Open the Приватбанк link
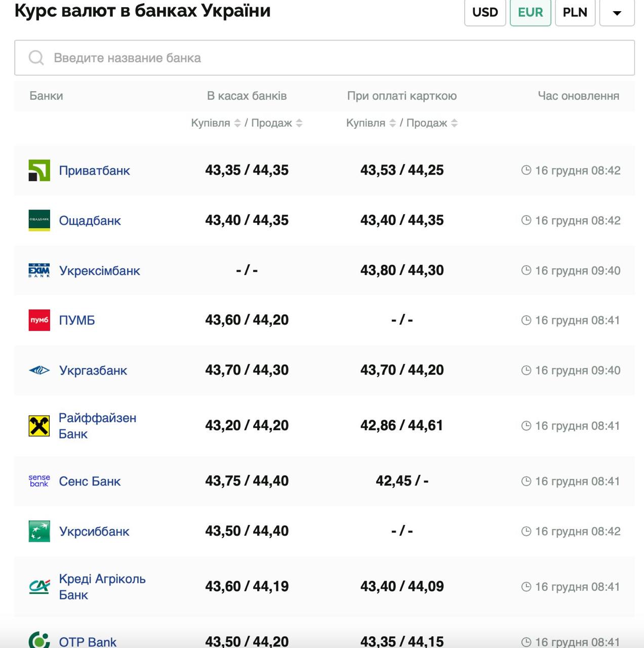Image resolution: width=644 pixels, height=648 pixels. tap(94, 171)
